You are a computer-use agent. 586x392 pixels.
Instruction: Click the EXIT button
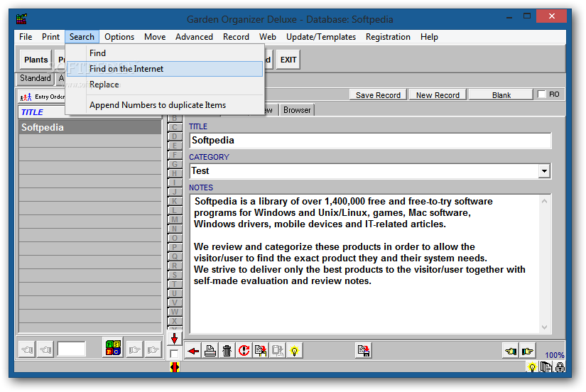[x=288, y=60]
